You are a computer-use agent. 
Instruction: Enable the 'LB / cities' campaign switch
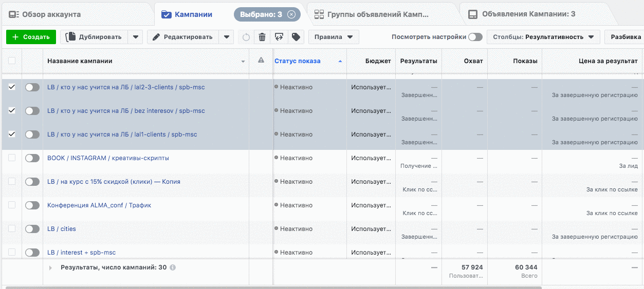32,229
